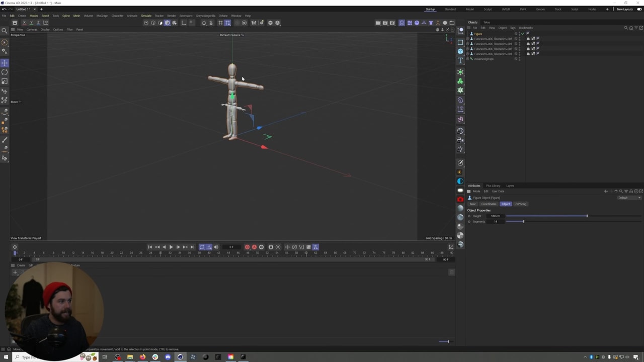Select the Figure object in Objects list
Viewport: 644px width, 362px height.
478,34
